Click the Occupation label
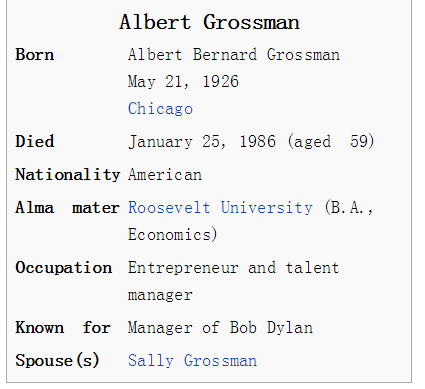Screen dimensions: 425x389 point(64,268)
